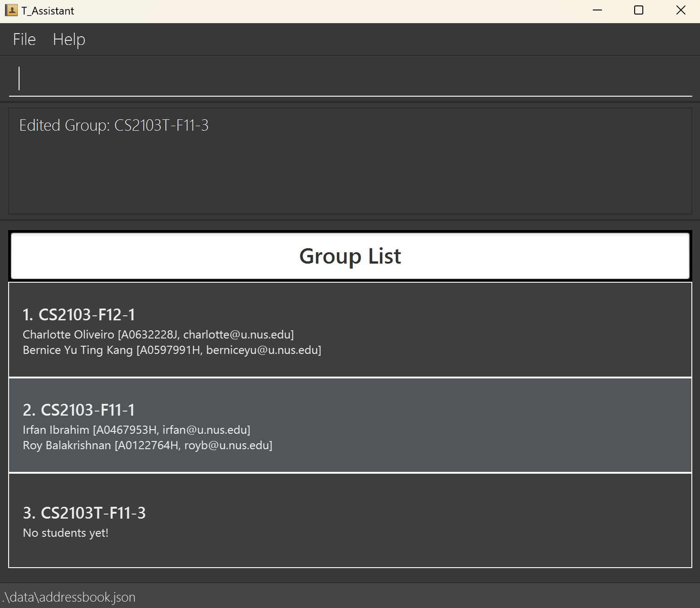Open the Help menu
Screen dimensions: 700x608
pyautogui.click(x=69, y=39)
